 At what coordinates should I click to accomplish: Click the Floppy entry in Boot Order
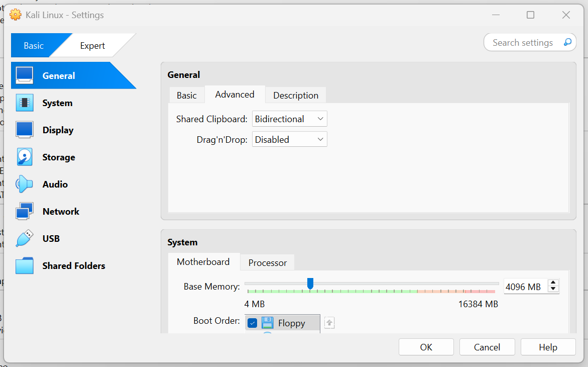282,323
